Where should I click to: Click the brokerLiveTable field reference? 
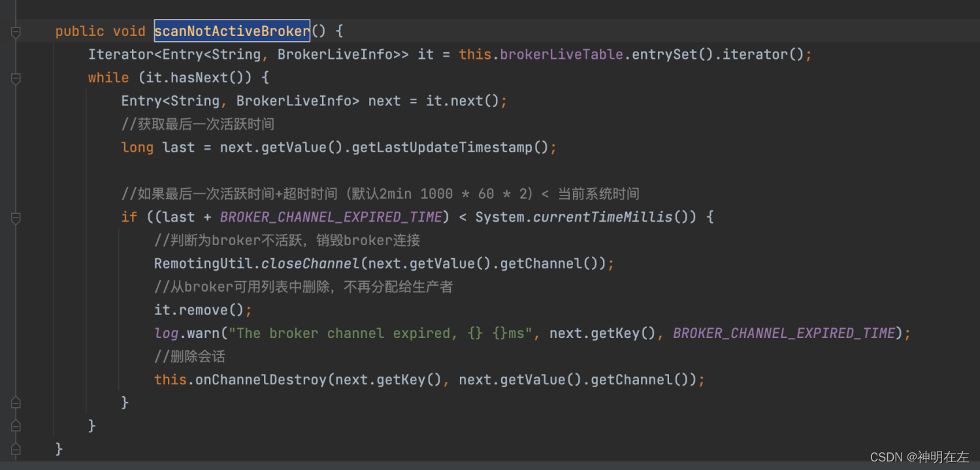pyautogui.click(x=561, y=54)
